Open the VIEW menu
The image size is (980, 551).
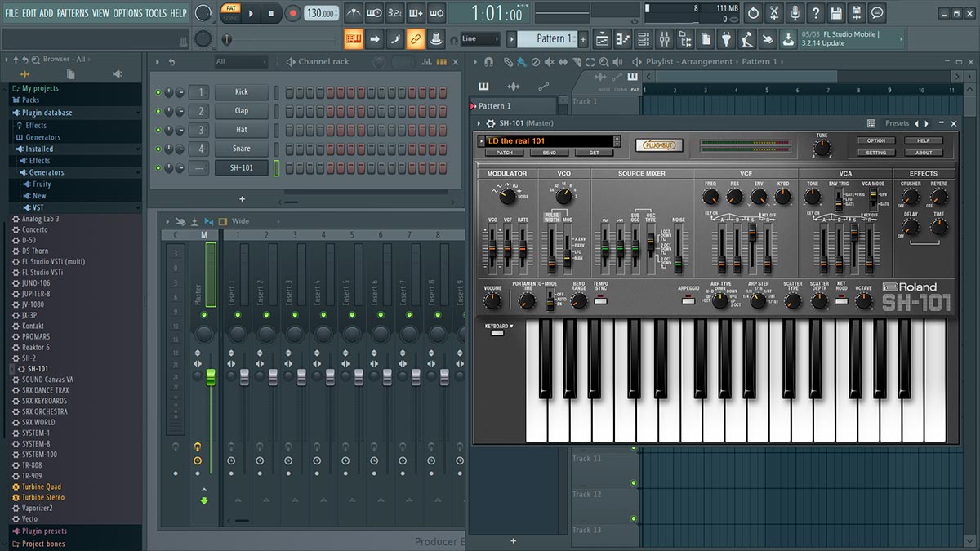100,13
